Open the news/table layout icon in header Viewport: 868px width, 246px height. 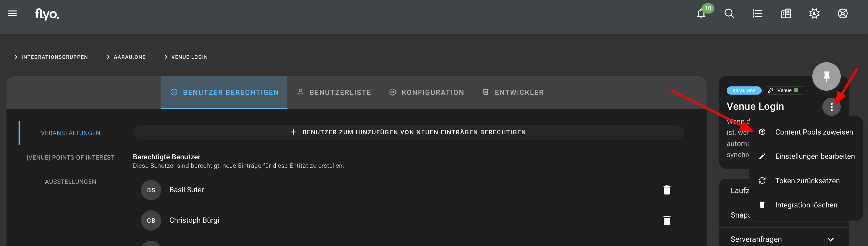[x=786, y=14]
